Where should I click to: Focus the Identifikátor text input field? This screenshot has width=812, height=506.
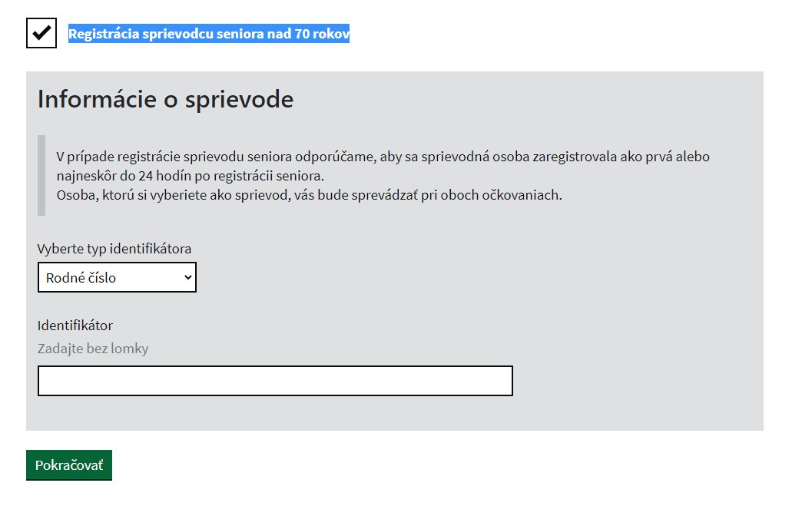pos(275,381)
